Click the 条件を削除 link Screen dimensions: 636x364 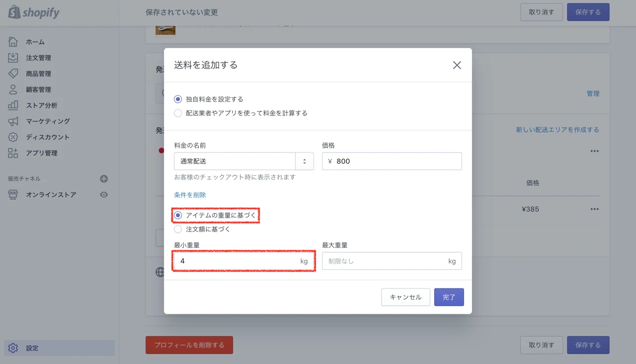pos(190,195)
